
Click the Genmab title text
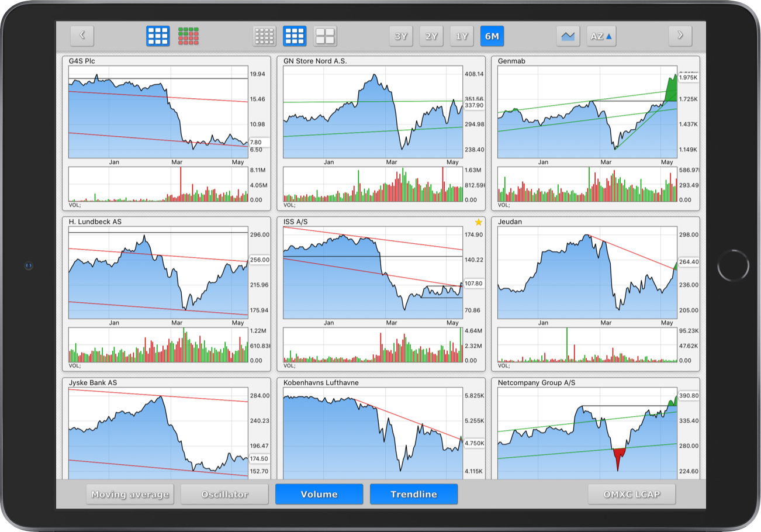511,61
